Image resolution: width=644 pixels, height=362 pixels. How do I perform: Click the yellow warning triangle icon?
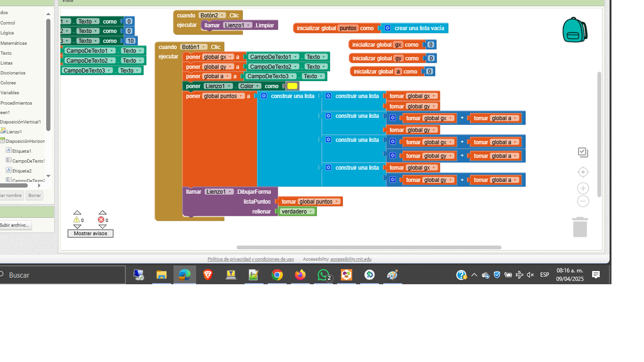[x=76, y=220]
